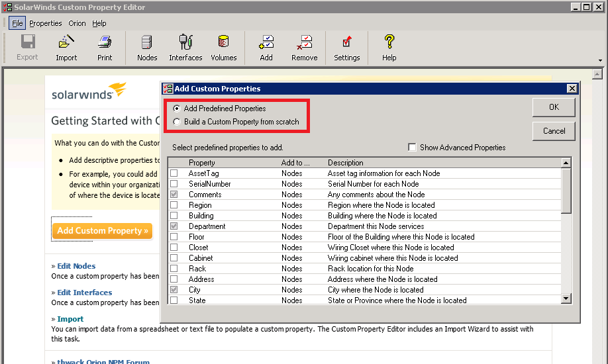Click the text 'Rack location for this Node'
This screenshot has width=608, height=364.
371,268
